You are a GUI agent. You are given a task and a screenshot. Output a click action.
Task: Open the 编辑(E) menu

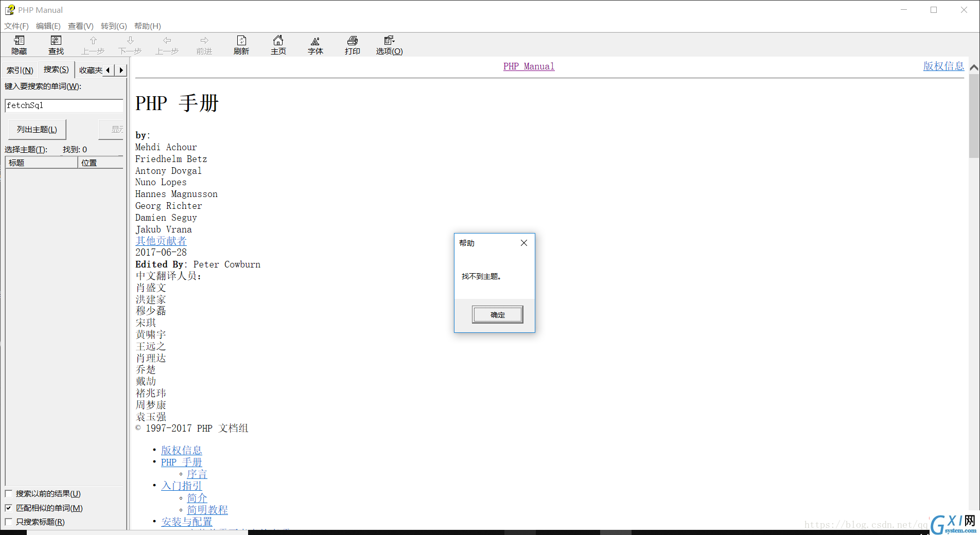coord(48,26)
